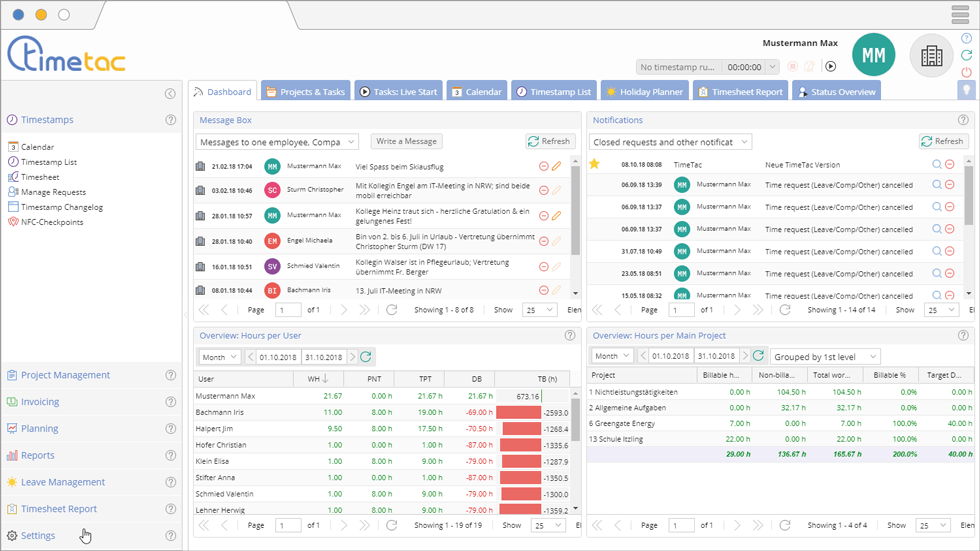This screenshot has height=551, width=980.
Task: Click the lightbulb tips icon
Action: [x=966, y=90]
